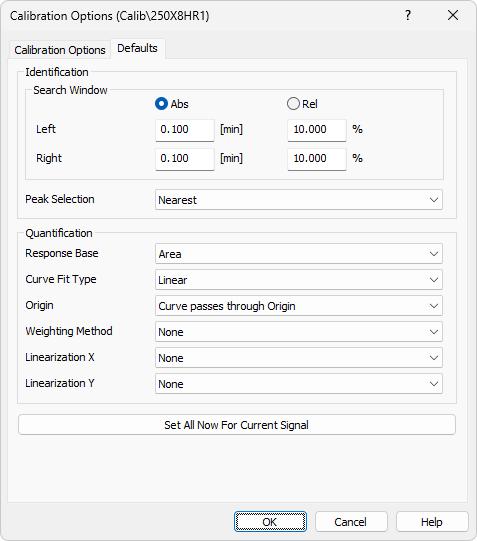Expand the Weighting Method dropdown
The image size is (477, 541).
[x=299, y=332]
